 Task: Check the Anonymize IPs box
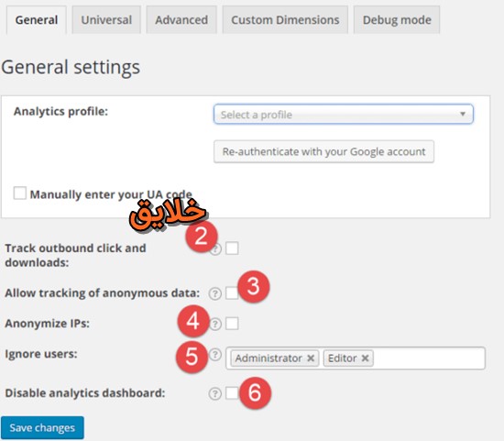pos(232,324)
